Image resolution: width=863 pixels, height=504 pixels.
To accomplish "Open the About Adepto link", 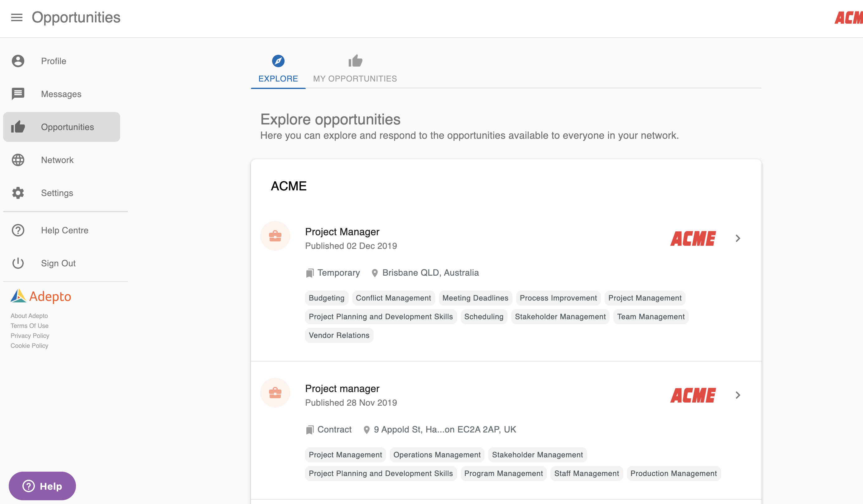I will [x=29, y=315].
